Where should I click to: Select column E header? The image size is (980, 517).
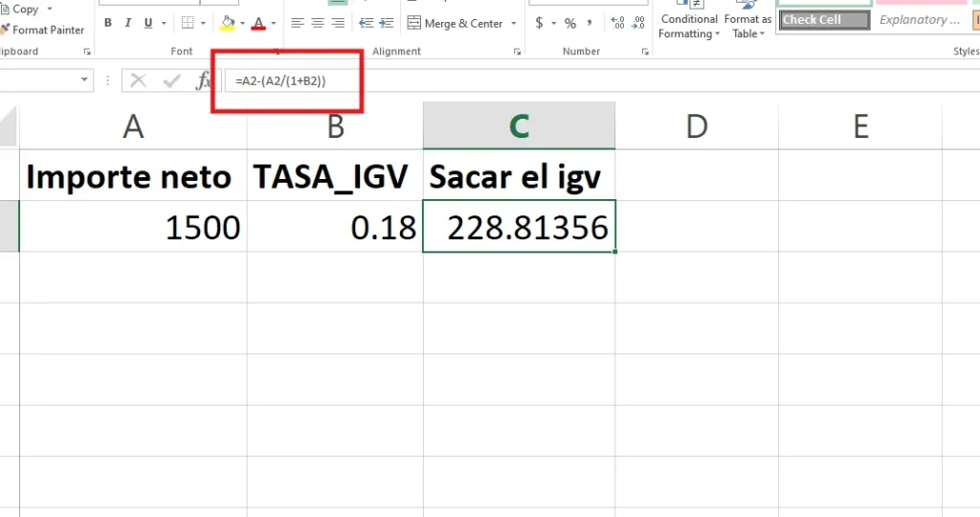[x=860, y=126]
